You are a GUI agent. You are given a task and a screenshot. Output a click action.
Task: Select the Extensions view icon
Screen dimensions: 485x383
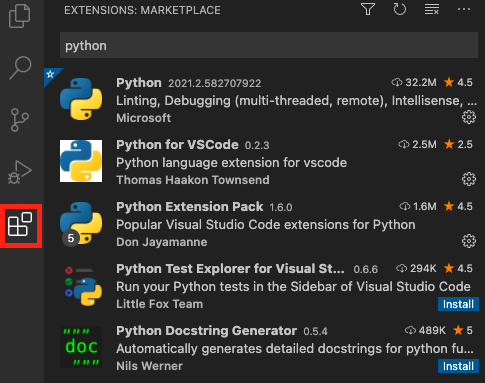click(20, 224)
